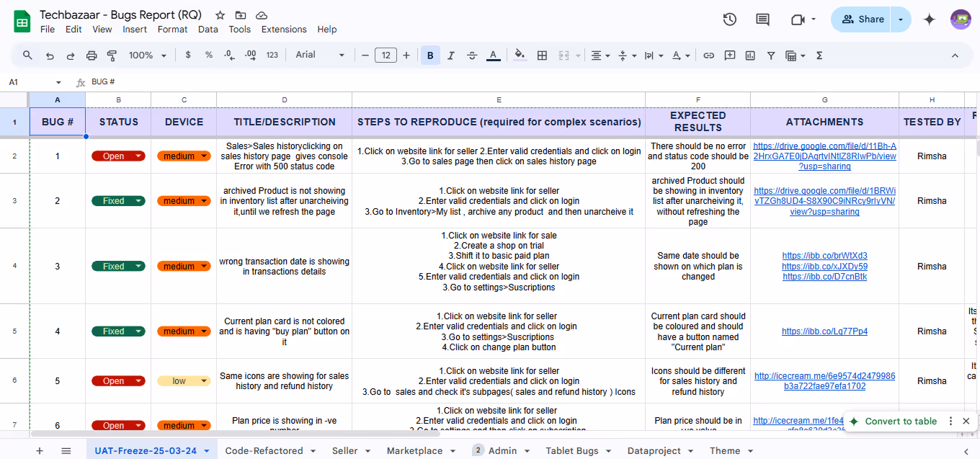980x459 pixels.
Task: Switch to the Marketplace sheet tab
Action: pyautogui.click(x=414, y=450)
